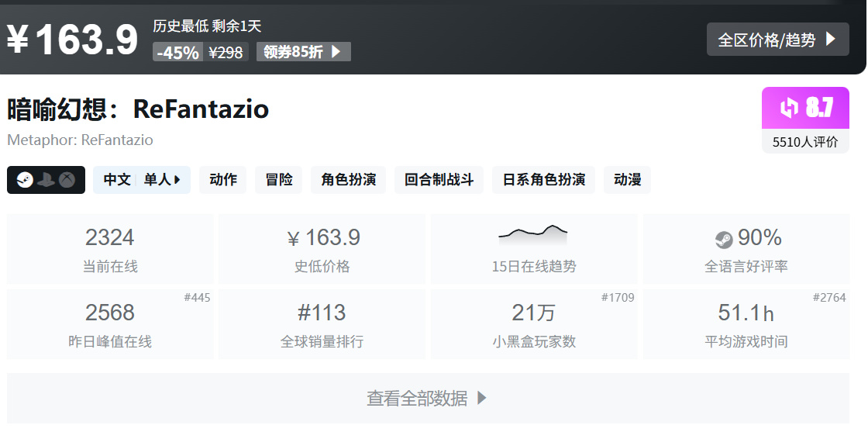Select the 日系角色扮演 genre tag
This screenshot has height=432, width=868.
tap(543, 180)
